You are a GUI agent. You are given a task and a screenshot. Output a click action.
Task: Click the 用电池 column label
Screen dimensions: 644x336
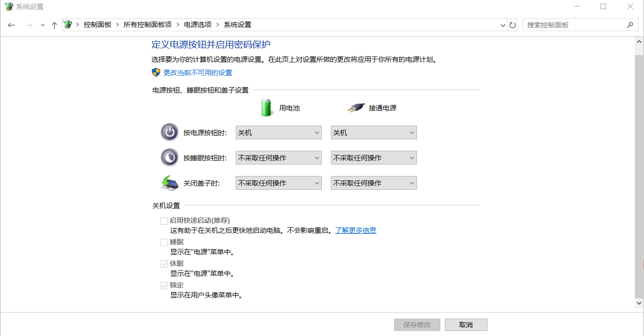289,108
